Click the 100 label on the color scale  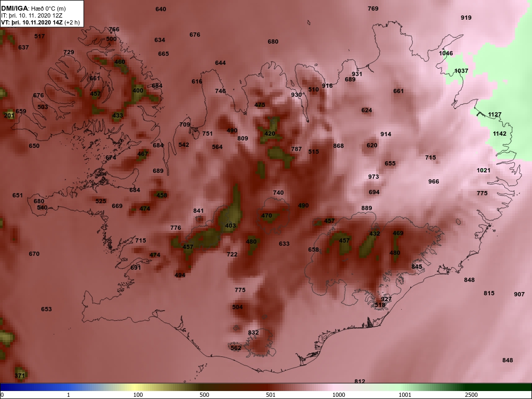click(x=138, y=395)
